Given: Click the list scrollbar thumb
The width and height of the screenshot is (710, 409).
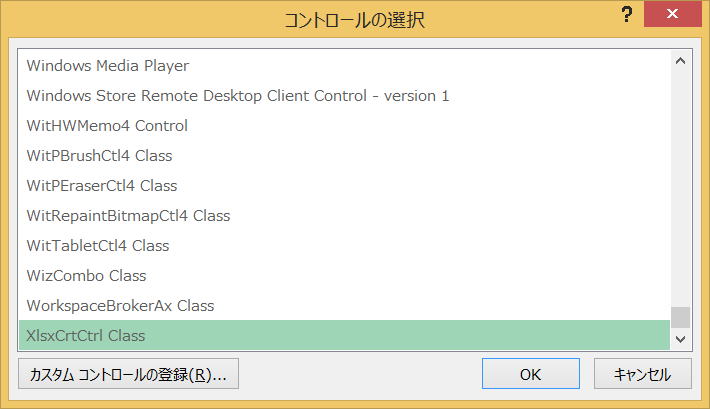Looking at the screenshot, I should [680, 317].
